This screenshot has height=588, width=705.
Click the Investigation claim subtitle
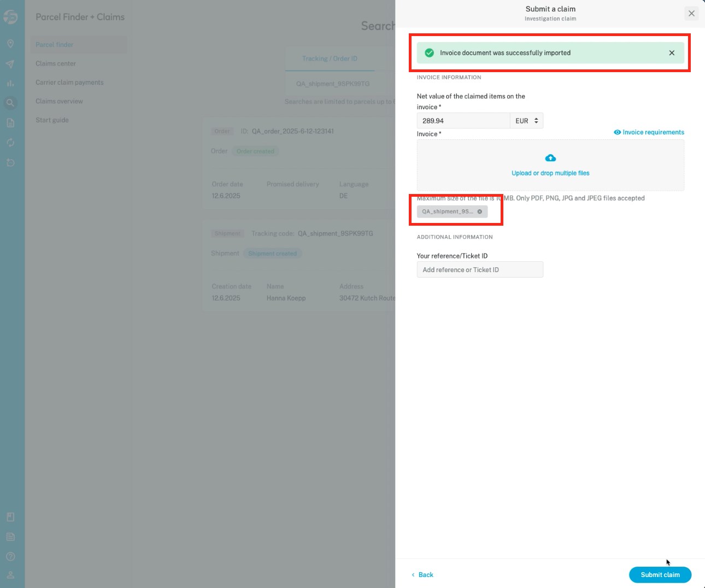point(550,19)
